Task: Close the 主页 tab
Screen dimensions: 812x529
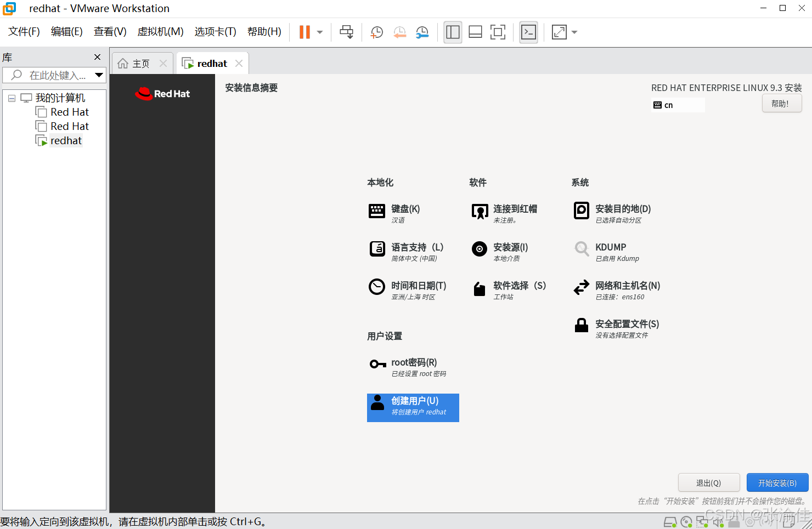Action: click(x=163, y=64)
